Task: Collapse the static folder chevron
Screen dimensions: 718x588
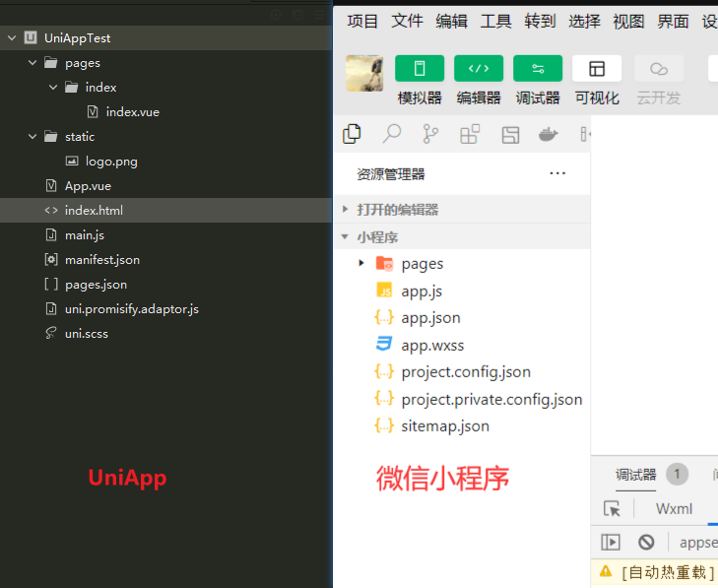Action: pyautogui.click(x=33, y=137)
